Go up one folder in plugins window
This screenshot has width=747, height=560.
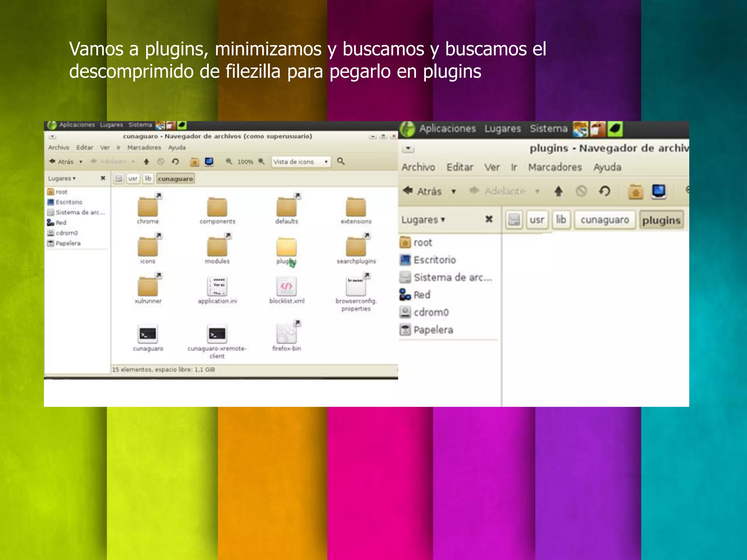(558, 191)
